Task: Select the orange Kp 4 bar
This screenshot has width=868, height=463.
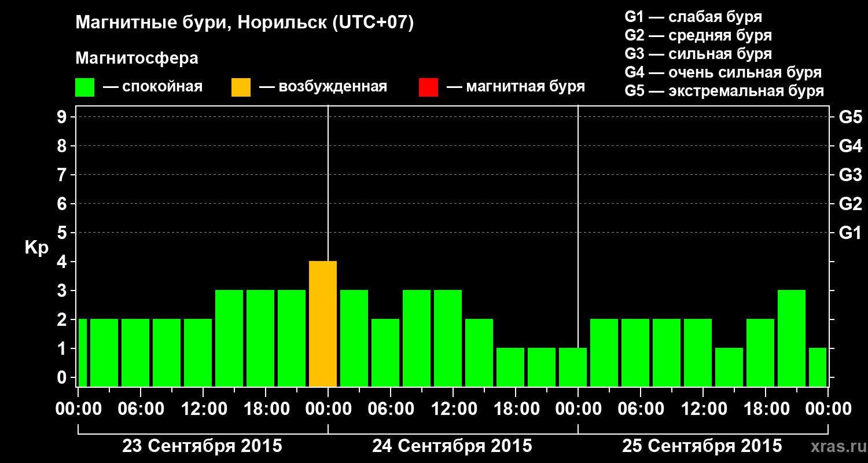Action: click(323, 324)
